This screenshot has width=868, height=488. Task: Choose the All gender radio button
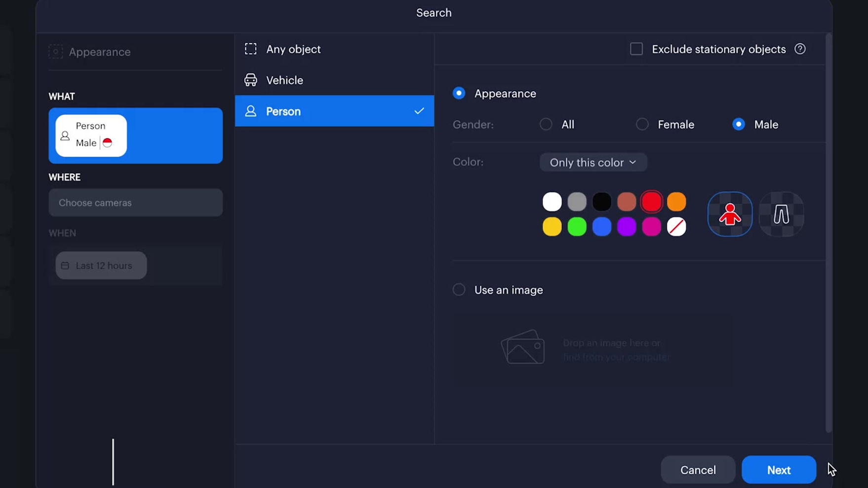(x=546, y=124)
